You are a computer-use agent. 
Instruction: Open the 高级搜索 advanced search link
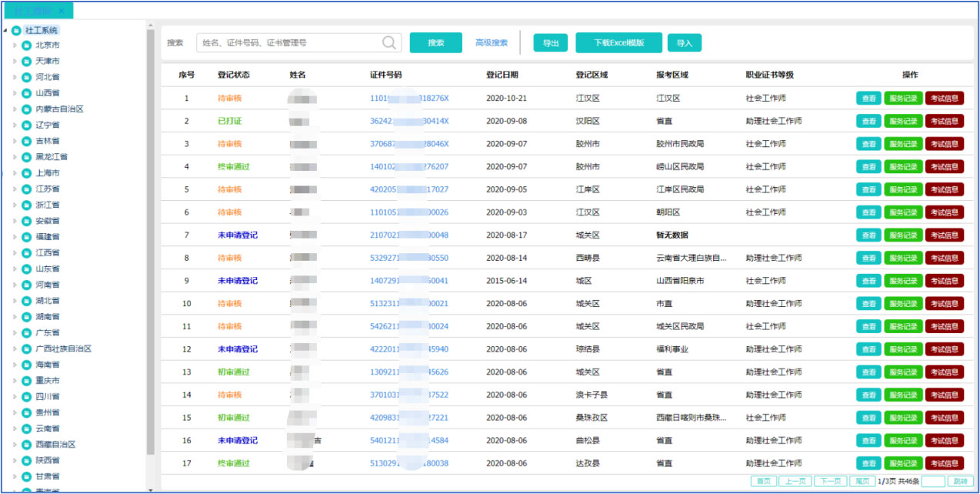click(x=492, y=43)
